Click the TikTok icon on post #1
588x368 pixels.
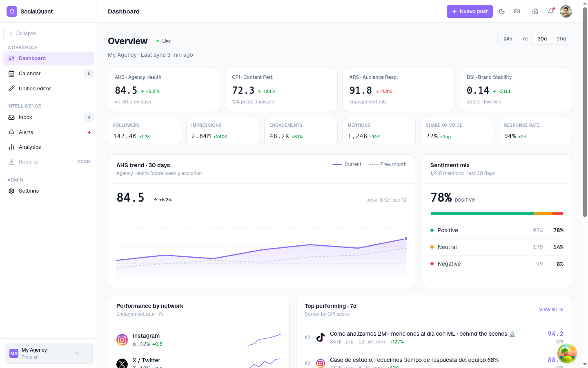[x=321, y=337]
